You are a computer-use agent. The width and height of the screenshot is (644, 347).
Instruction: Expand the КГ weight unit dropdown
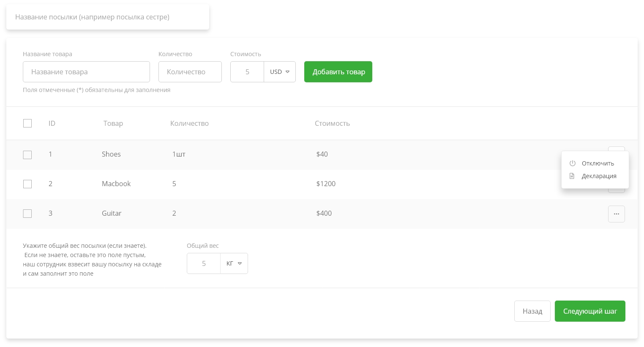pos(234,263)
